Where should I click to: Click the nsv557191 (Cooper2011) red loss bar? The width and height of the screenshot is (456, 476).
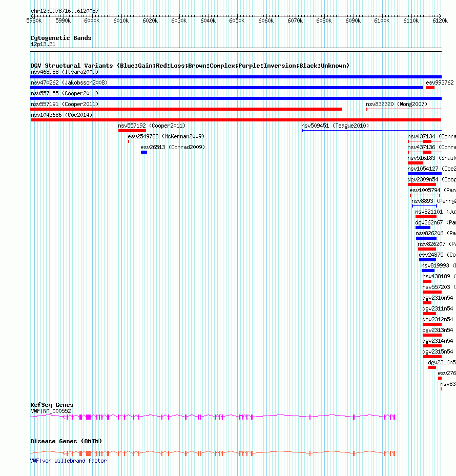(x=186, y=109)
